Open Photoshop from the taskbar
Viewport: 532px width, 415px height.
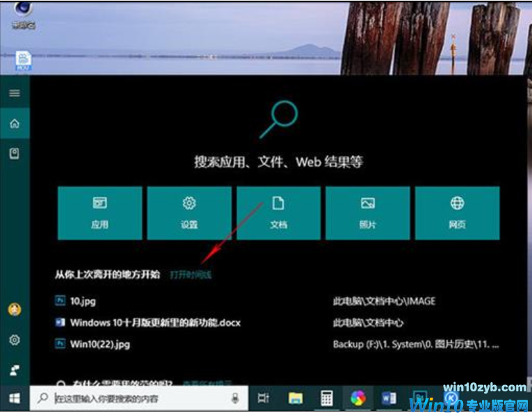420,398
